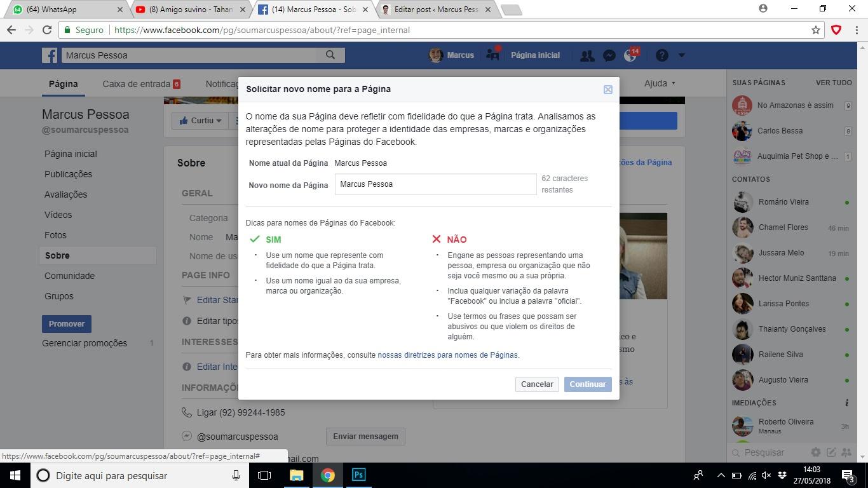Open Chrome menu three dots

click(856, 30)
